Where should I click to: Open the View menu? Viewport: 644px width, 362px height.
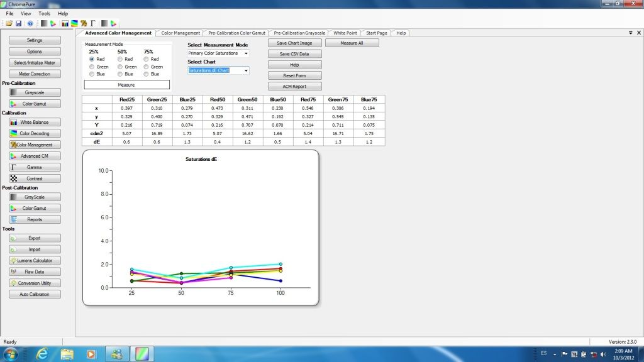(26, 14)
